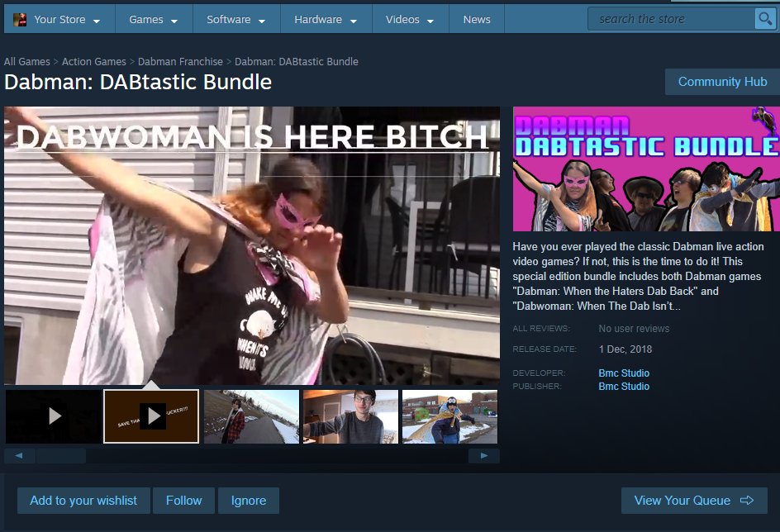Follow this game
This screenshot has width=780, height=532.
183,500
